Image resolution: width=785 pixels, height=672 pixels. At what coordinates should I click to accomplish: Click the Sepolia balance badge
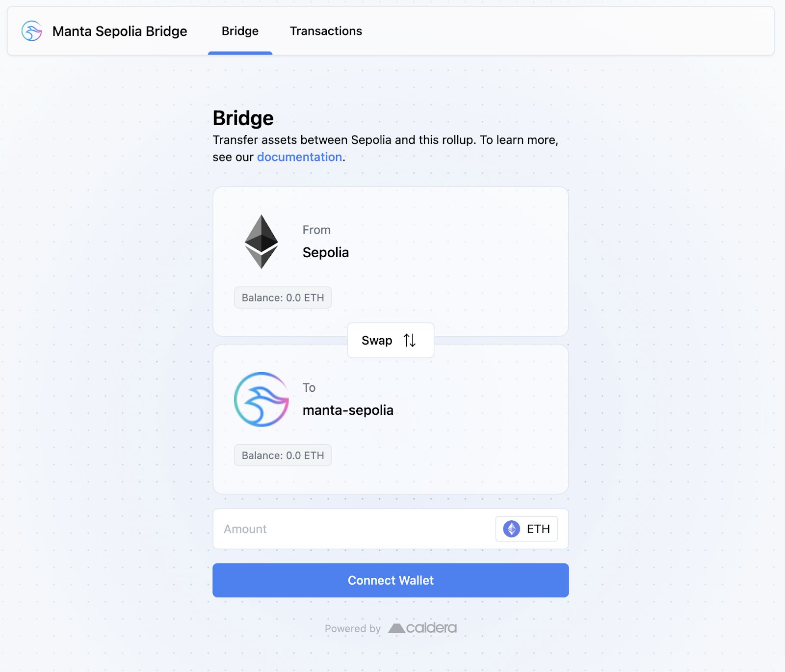[x=283, y=297]
